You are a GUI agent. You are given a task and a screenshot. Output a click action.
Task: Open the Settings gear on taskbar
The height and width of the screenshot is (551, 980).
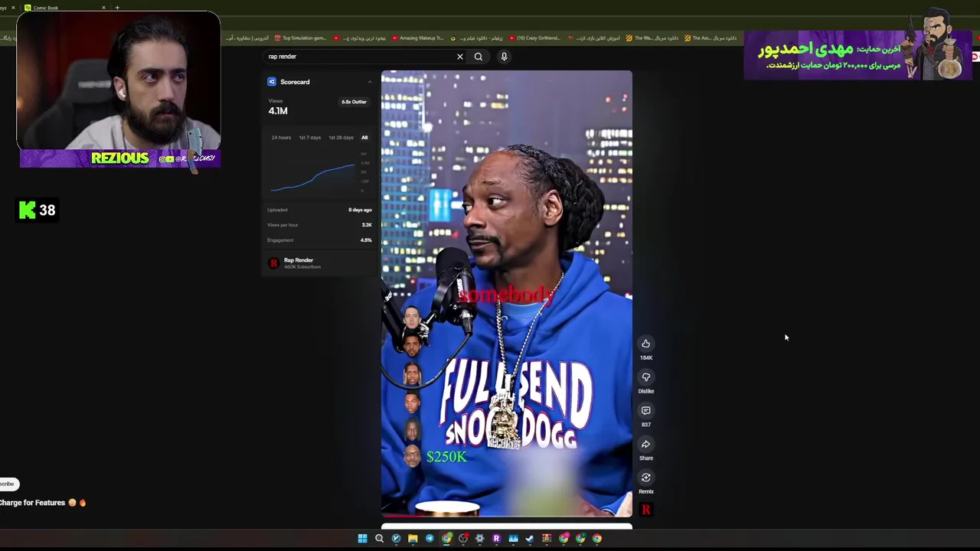click(x=479, y=539)
